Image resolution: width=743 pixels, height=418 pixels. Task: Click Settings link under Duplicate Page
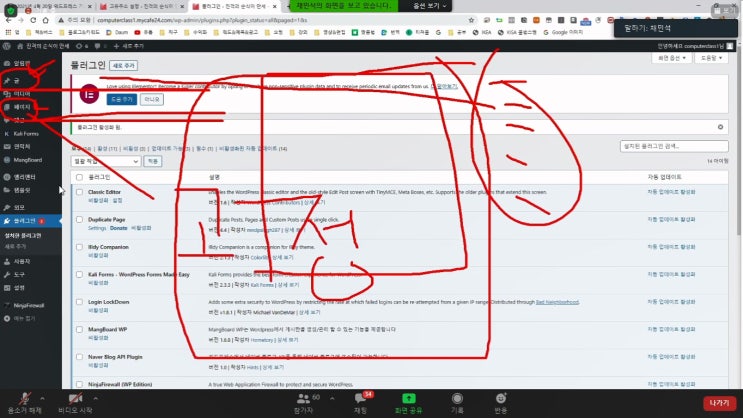tap(97, 228)
